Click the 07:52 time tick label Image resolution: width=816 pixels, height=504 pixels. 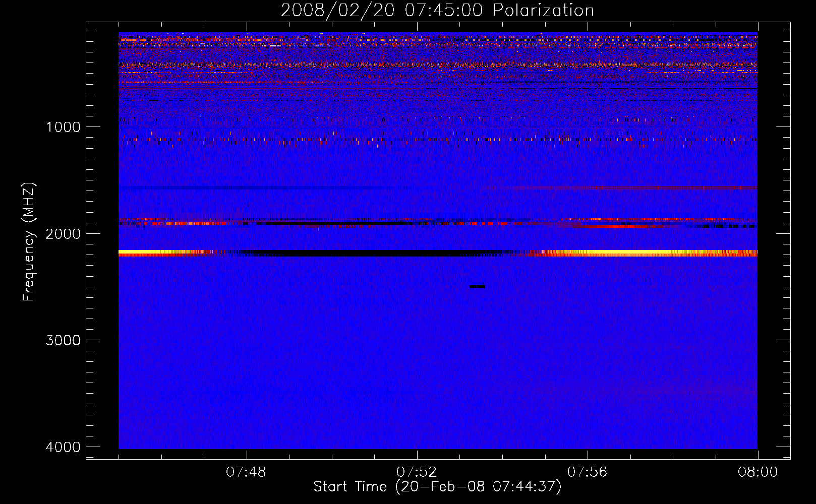coord(417,472)
